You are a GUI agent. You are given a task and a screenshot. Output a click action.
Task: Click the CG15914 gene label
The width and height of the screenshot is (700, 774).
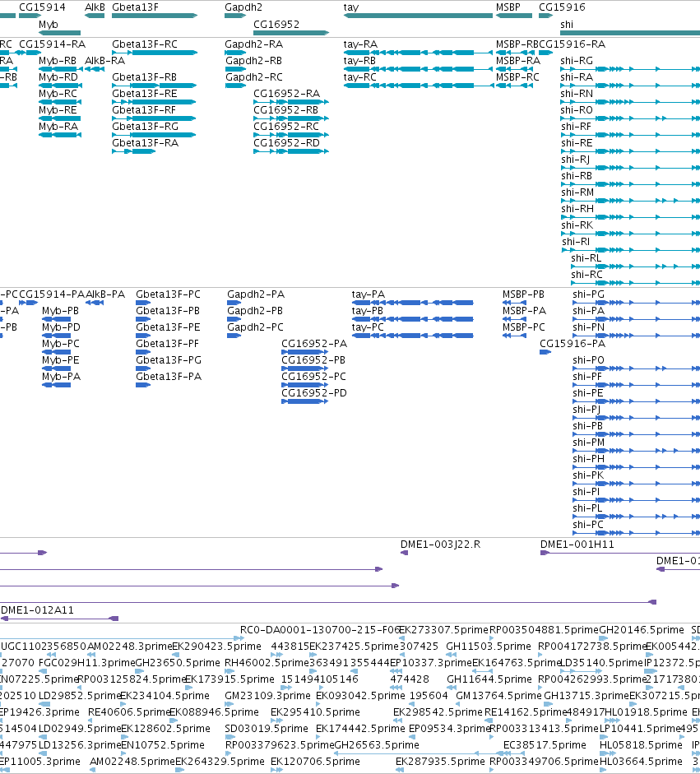tap(42, 7)
